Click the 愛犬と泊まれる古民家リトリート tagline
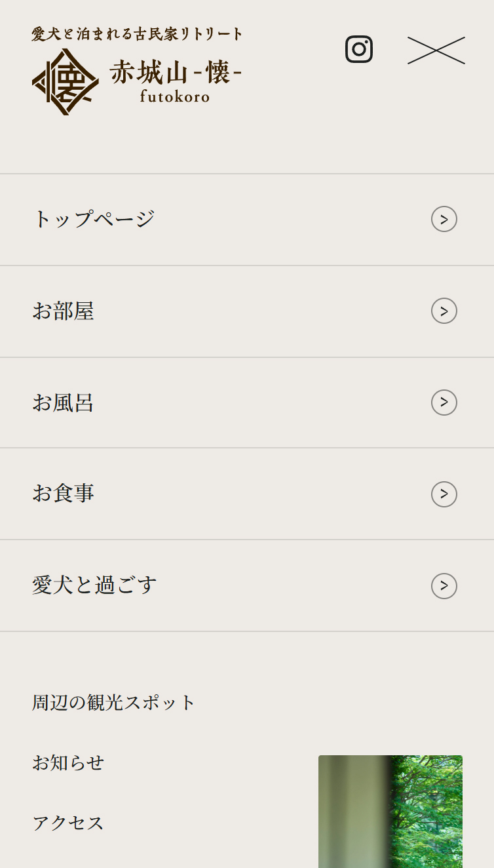The width and height of the screenshot is (494, 868). pos(138,34)
